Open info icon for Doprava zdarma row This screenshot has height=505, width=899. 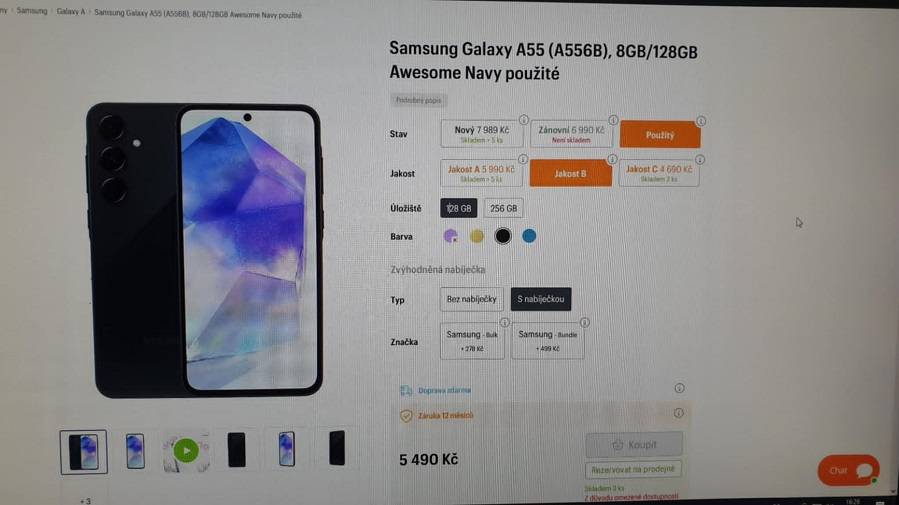pos(679,388)
